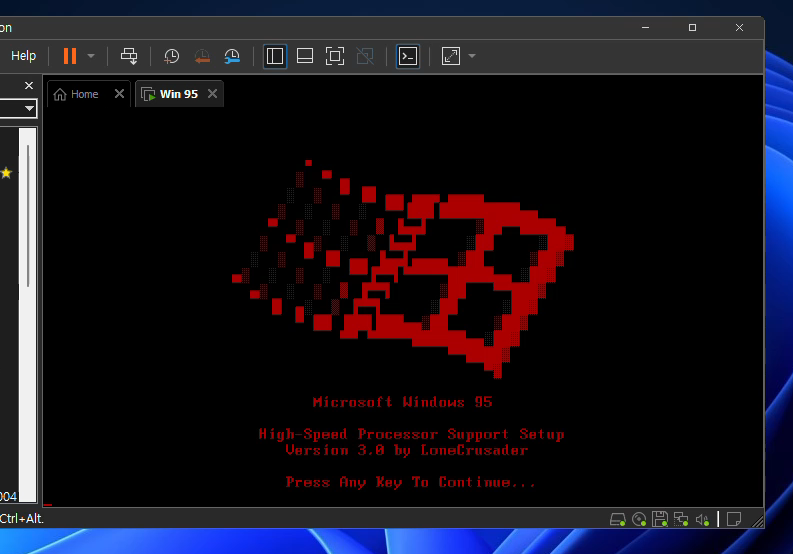Screen dimensions: 793x554
Task: Click the stretch guest display icon
Action: [x=451, y=56]
